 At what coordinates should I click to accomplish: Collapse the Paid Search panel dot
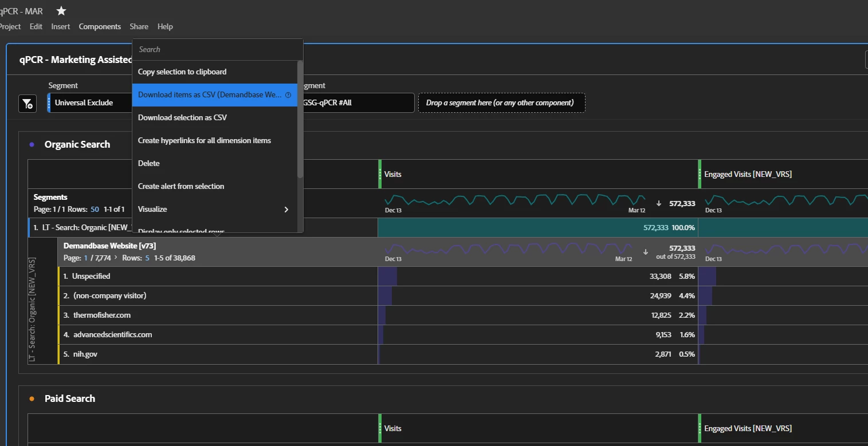point(32,398)
